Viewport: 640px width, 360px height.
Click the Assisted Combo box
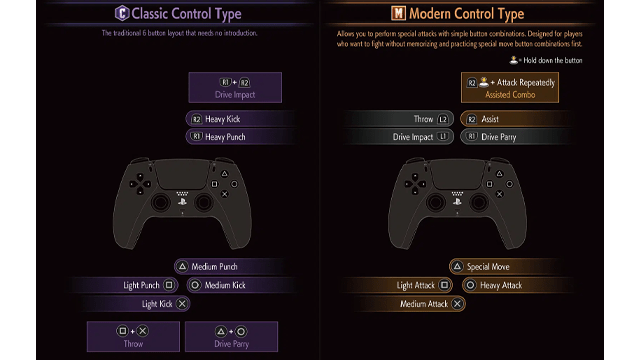click(x=510, y=87)
